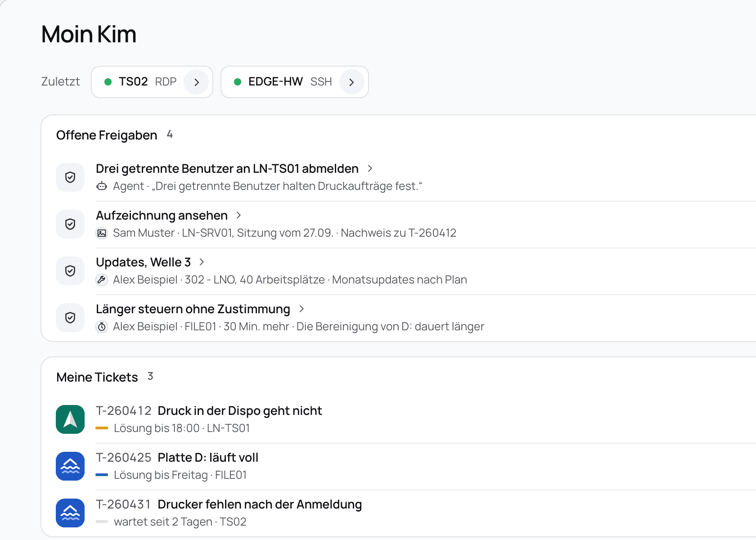The height and width of the screenshot is (540, 756).
Task: Click 'Sam Muster · LN-SRV01' detail line
Action: click(284, 233)
